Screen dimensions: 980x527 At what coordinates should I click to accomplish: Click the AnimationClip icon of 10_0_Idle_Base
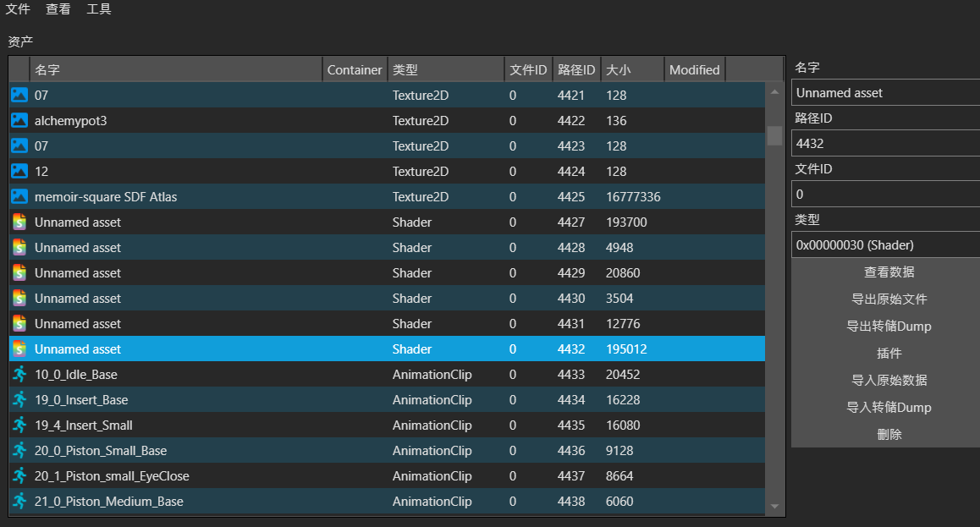pyautogui.click(x=19, y=375)
